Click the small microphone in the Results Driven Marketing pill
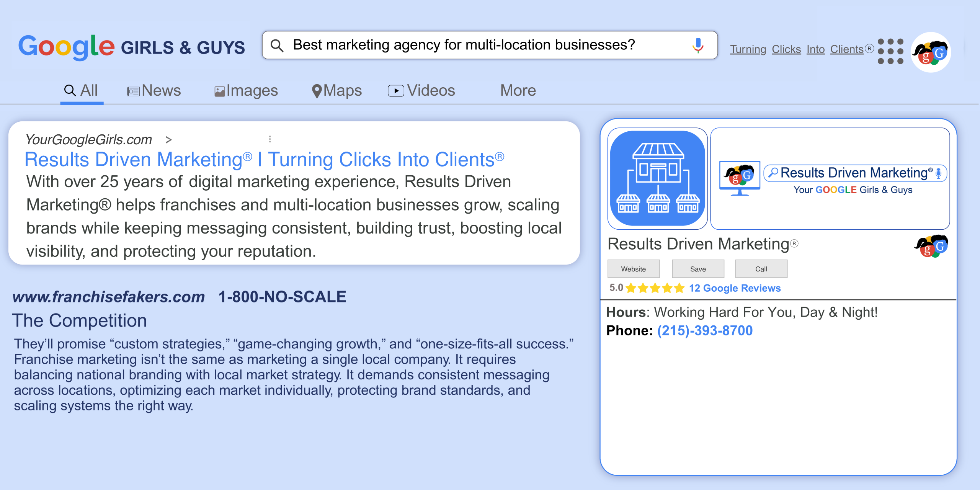 pyautogui.click(x=938, y=173)
